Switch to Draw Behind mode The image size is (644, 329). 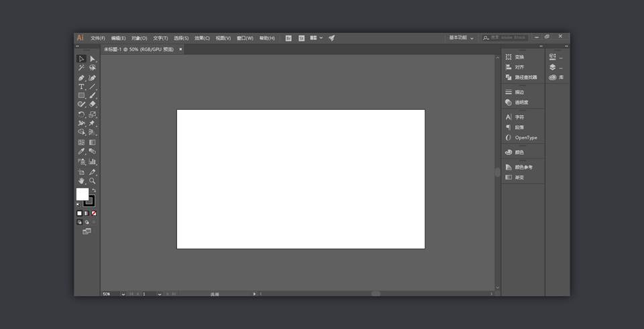(87, 222)
